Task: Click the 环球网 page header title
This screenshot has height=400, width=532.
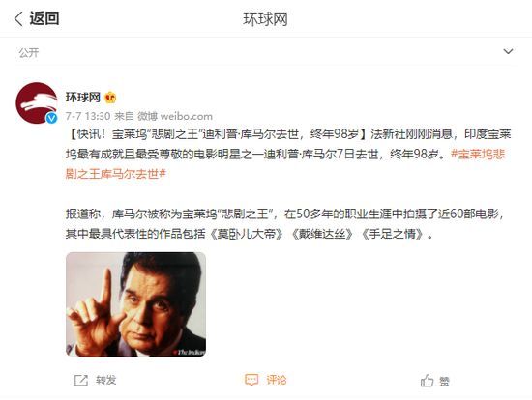Action: point(265,19)
